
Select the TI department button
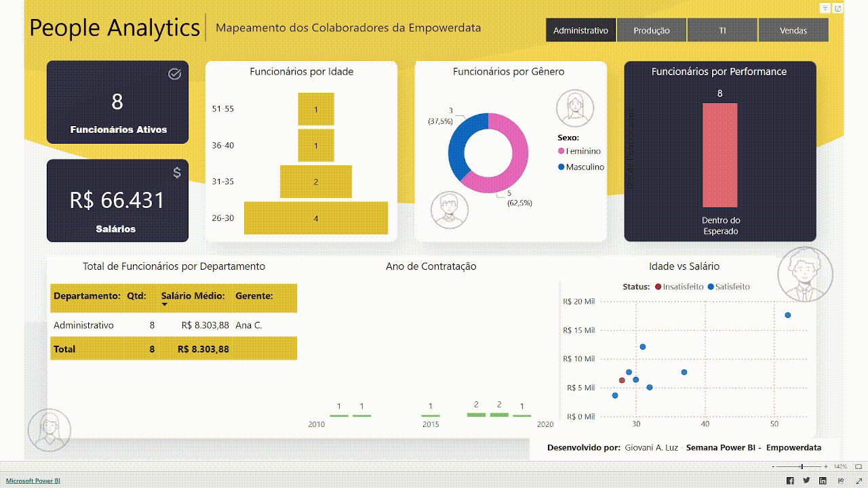[x=723, y=30]
